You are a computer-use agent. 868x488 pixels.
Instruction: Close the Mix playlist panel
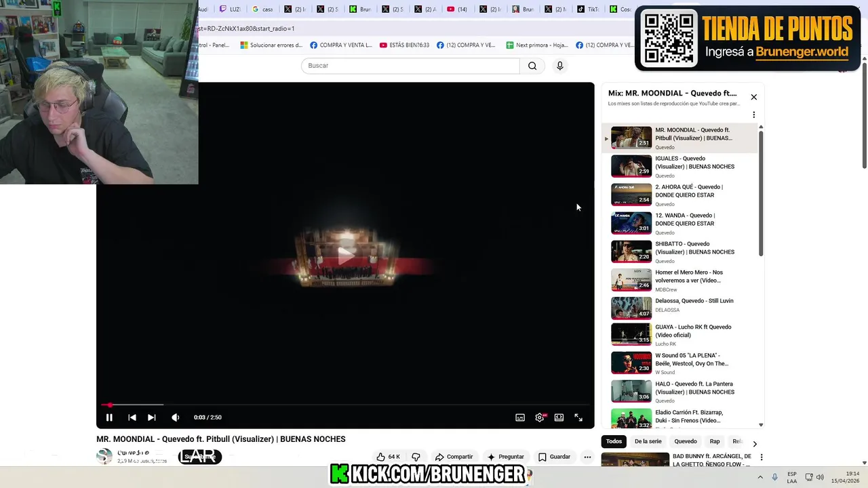tap(753, 97)
